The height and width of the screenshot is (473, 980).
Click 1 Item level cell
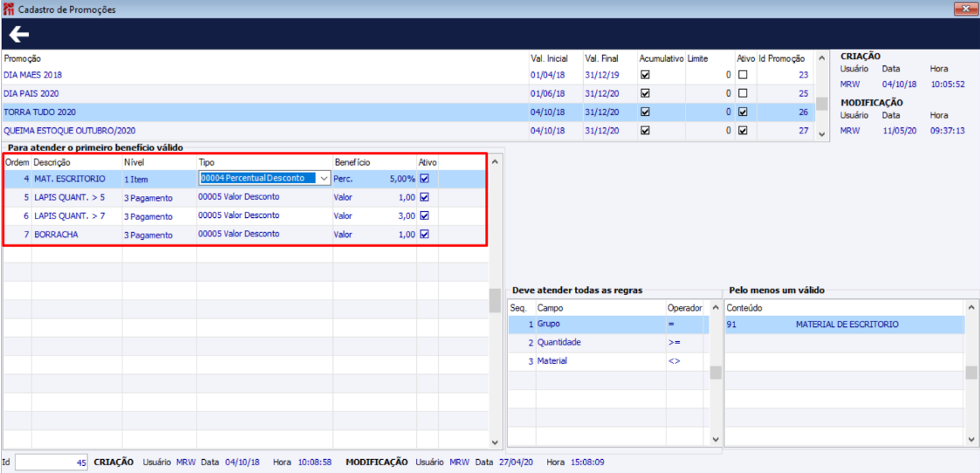(x=135, y=179)
